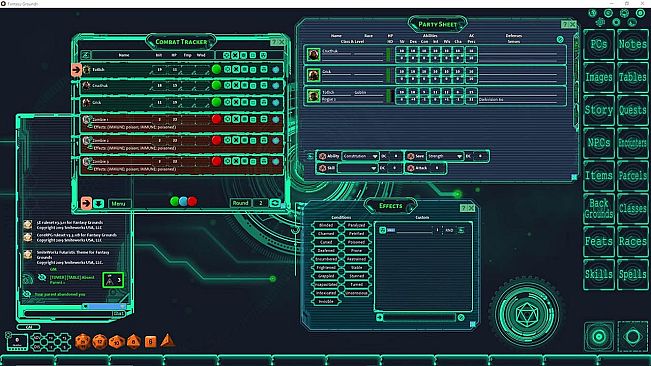Select the Paralyzed condition in Effects

pyautogui.click(x=356, y=225)
